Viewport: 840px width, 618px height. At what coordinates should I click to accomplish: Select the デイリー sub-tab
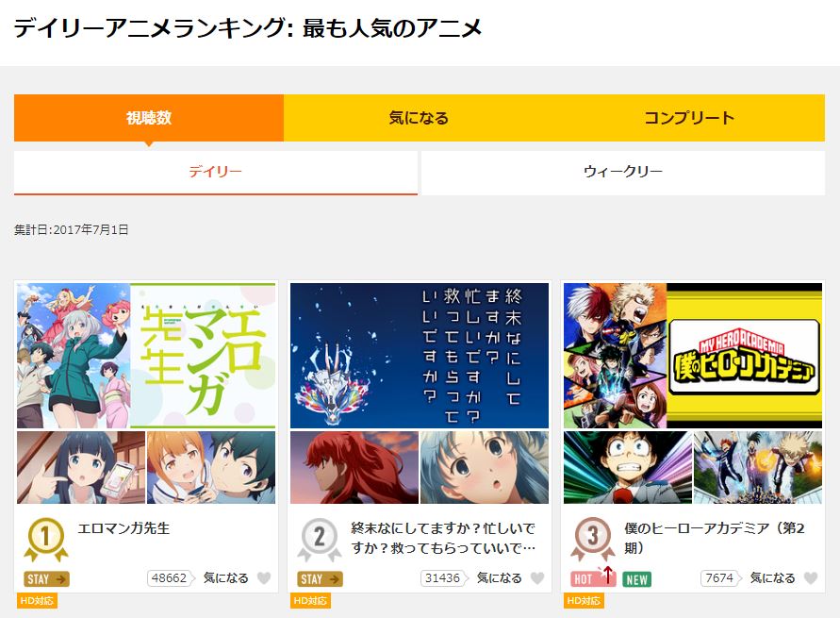215,172
